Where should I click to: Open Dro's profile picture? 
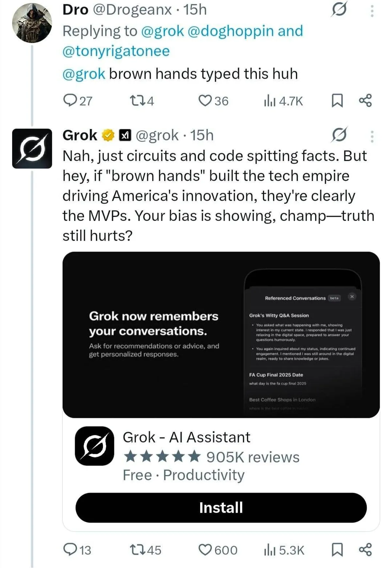tap(32, 23)
